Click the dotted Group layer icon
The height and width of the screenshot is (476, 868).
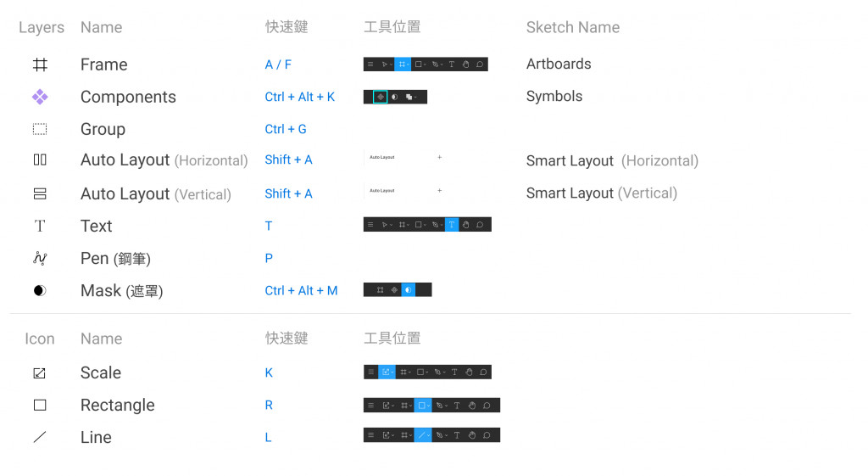(40, 129)
